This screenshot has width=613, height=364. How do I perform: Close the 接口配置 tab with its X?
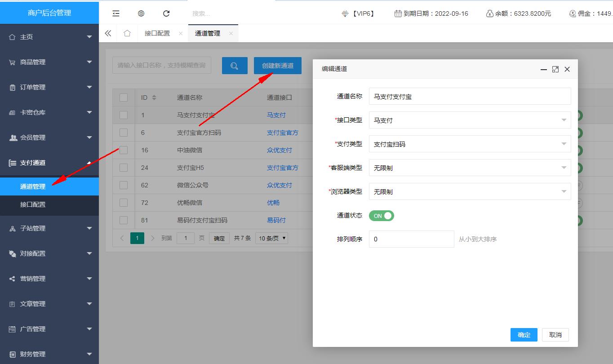181,33
